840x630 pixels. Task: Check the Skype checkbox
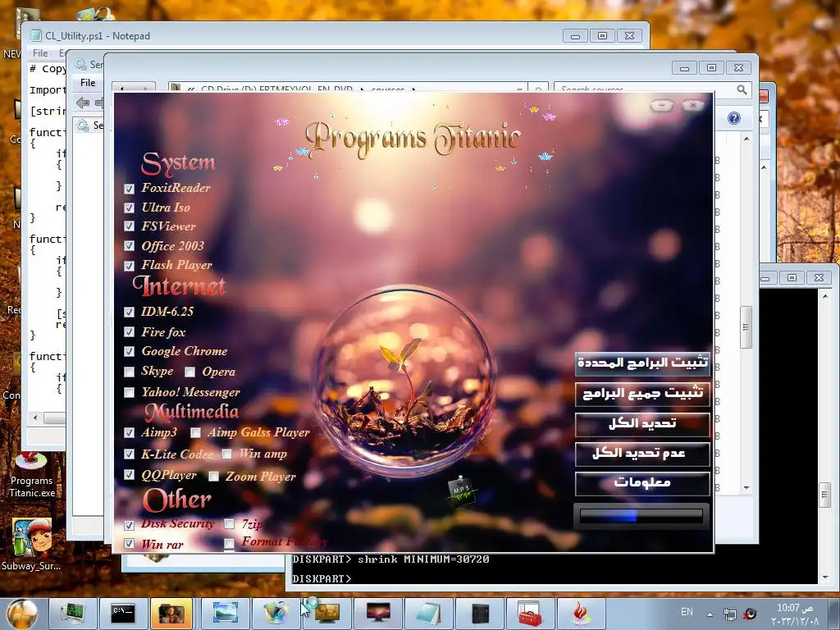[129, 372]
